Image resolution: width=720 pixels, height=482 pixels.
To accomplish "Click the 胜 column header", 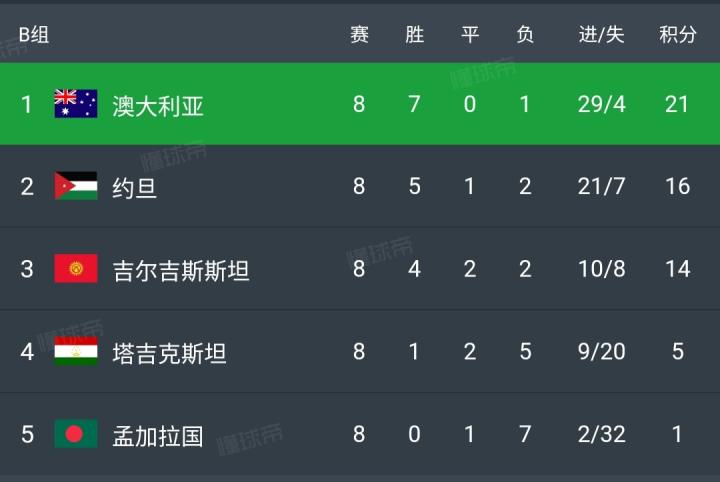I will 414,35.
